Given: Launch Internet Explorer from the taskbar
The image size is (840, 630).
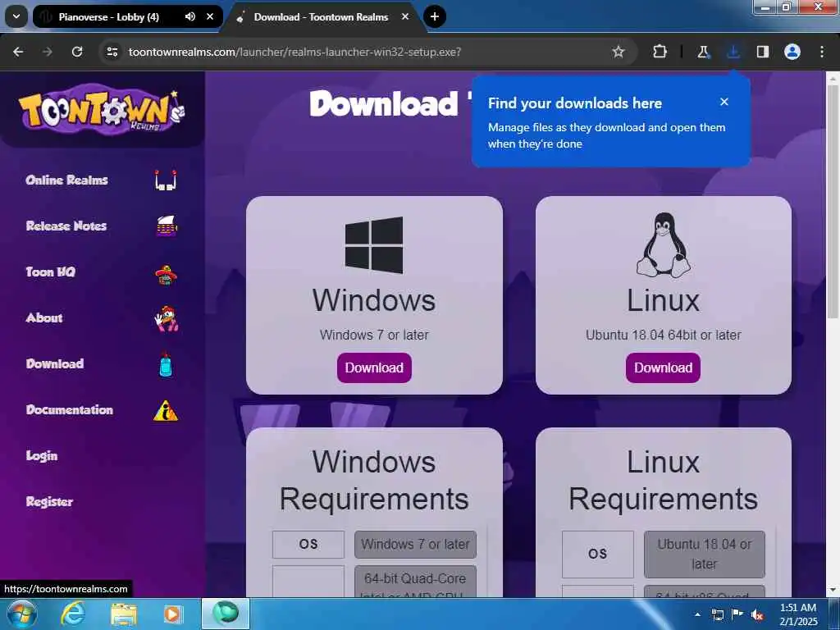Looking at the screenshot, I should [x=72, y=614].
